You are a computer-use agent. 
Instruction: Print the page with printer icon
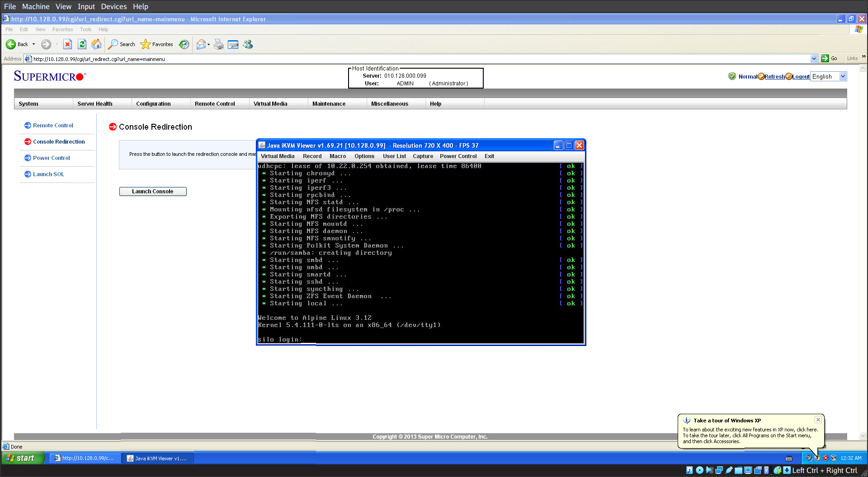(x=219, y=44)
